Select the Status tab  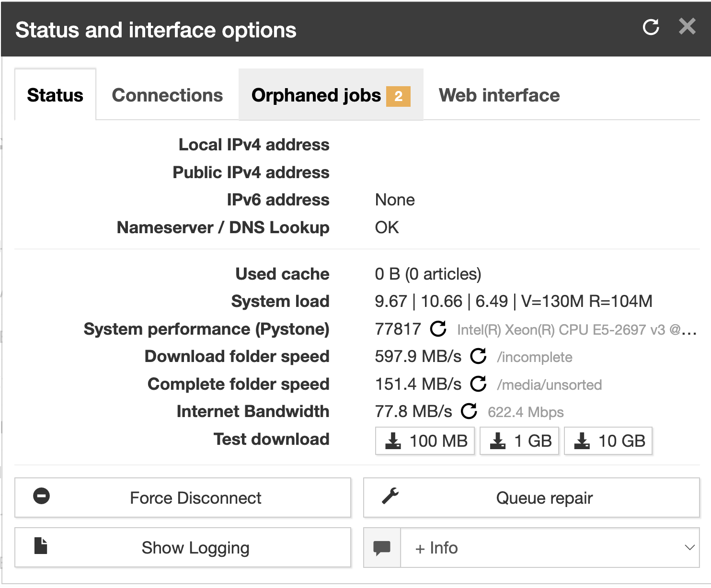(x=55, y=95)
